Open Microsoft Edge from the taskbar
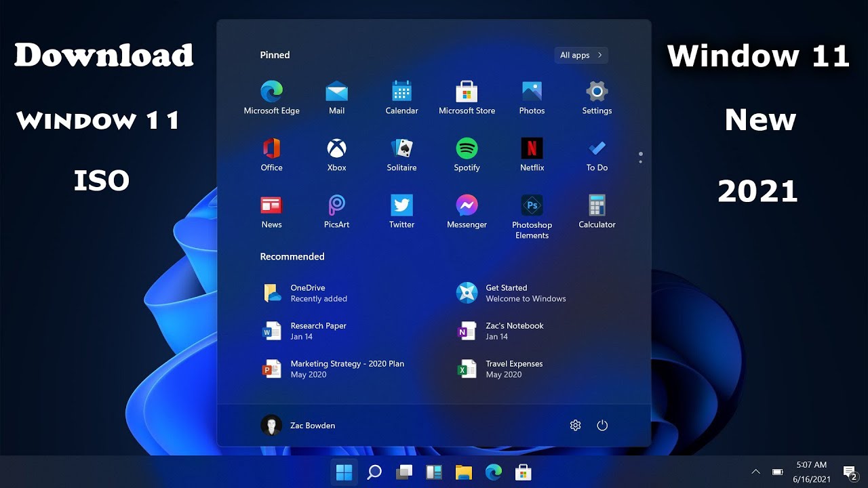 [494, 472]
